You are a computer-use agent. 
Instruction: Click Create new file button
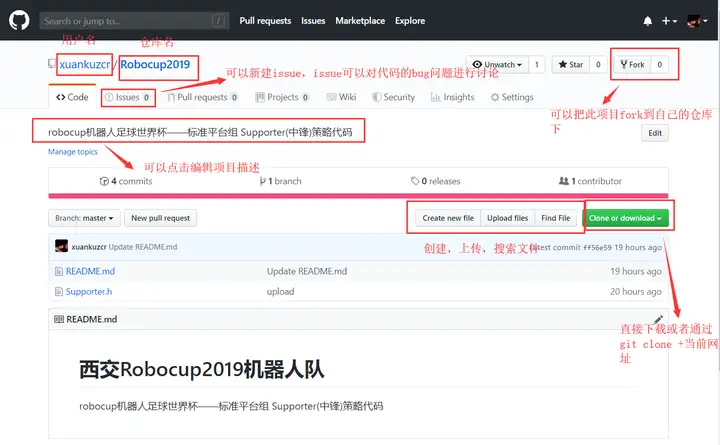(x=448, y=218)
